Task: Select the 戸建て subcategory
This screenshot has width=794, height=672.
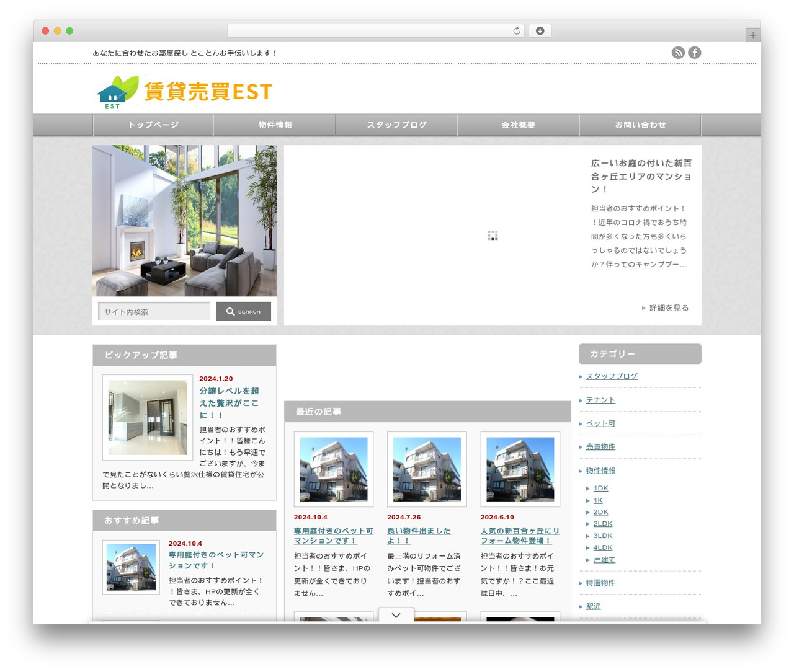Action: tap(604, 560)
